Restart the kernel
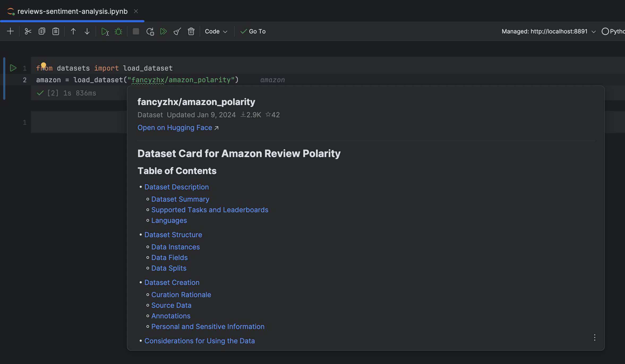 click(150, 32)
